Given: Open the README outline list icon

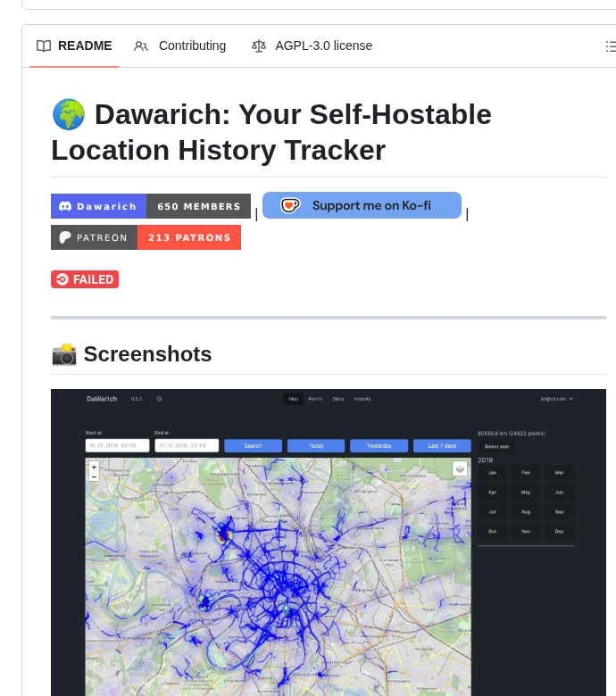Looking at the screenshot, I should tap(611, 46).
